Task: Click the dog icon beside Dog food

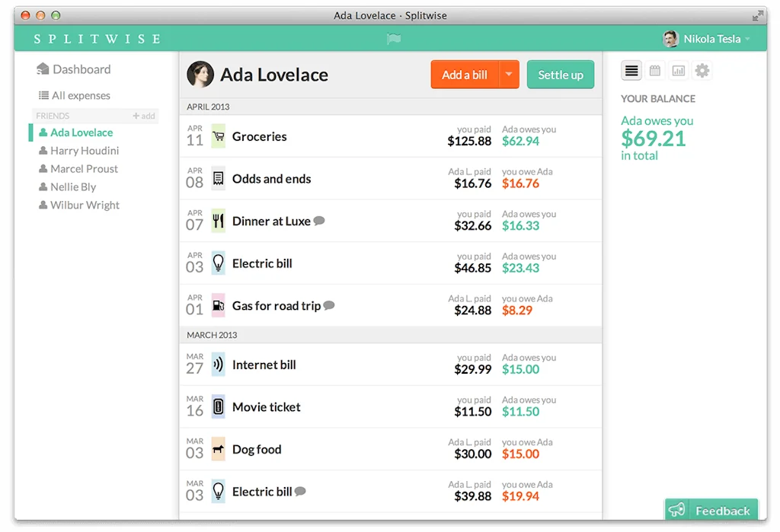Action: coord(218,450)
